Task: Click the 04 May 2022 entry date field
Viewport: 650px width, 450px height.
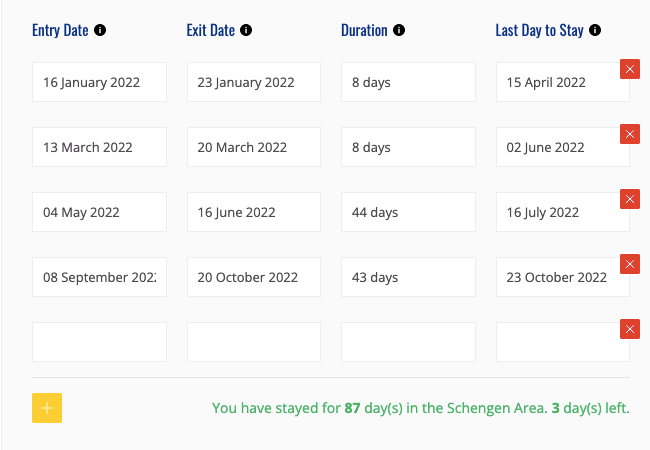Action: coord(99,212)
